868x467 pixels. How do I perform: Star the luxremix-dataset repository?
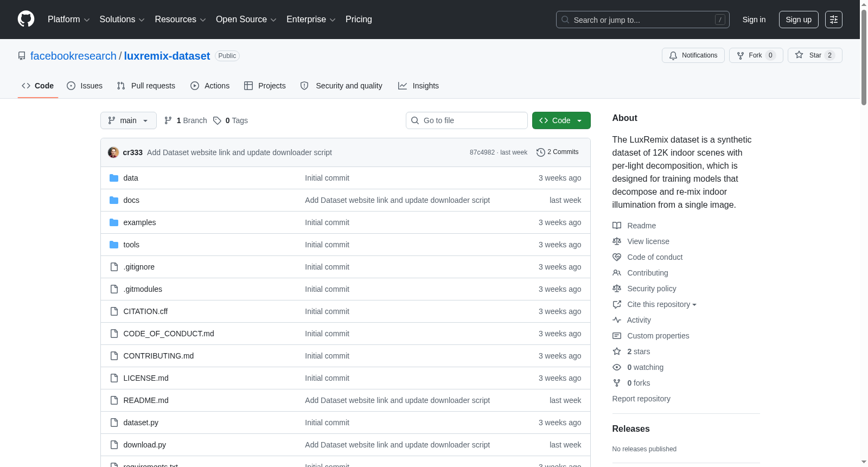pyautogui.click(x=815, y=55)
